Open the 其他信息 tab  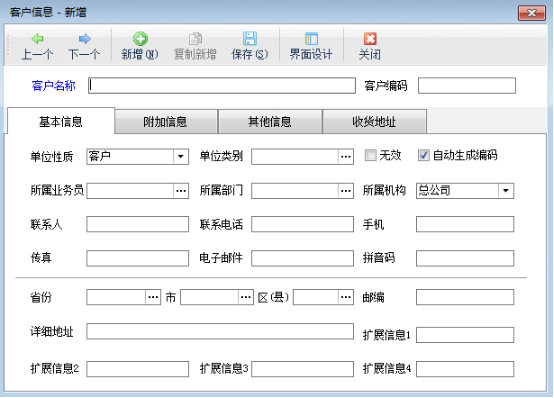pyautogui.click(x=270, y=122)
